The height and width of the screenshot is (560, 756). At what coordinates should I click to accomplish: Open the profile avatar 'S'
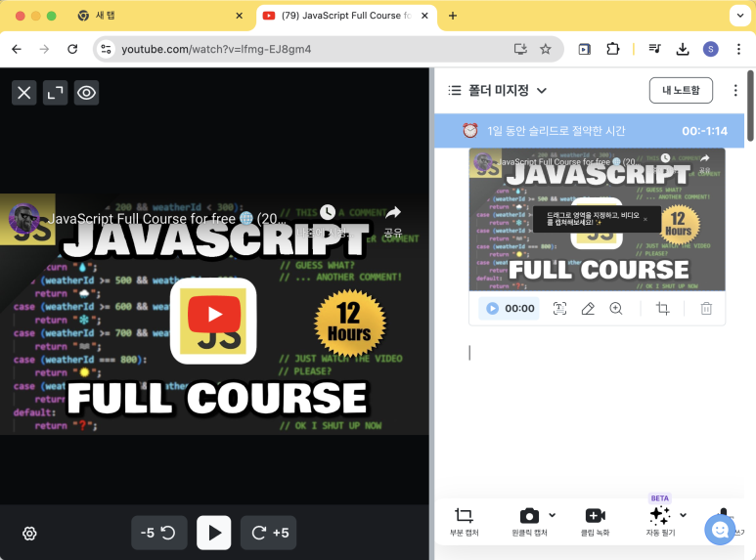click(711, 49)
